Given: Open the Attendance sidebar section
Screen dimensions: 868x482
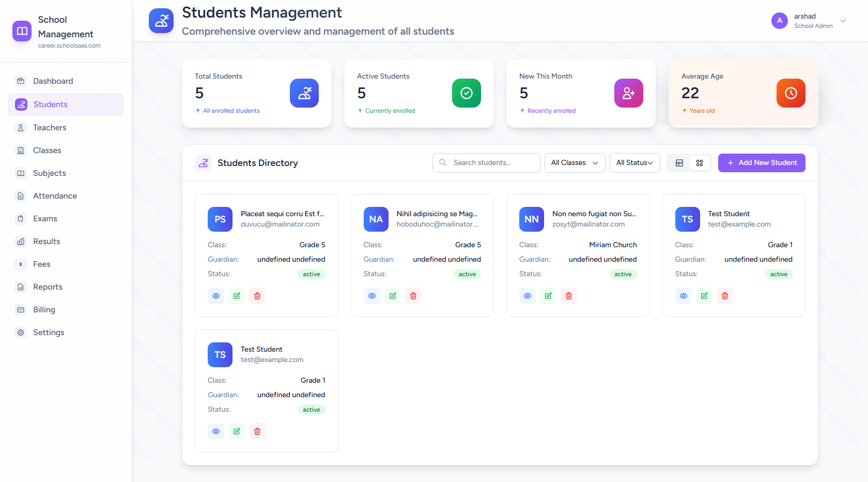Looking at the screenshot, I should (x=55, y=196).
